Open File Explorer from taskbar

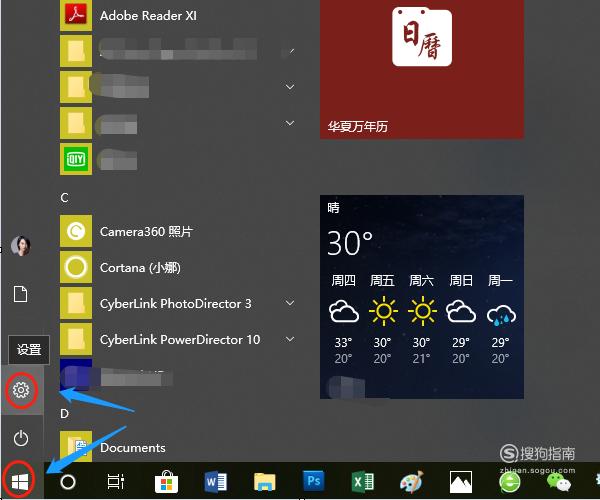(x=265, y=482)
